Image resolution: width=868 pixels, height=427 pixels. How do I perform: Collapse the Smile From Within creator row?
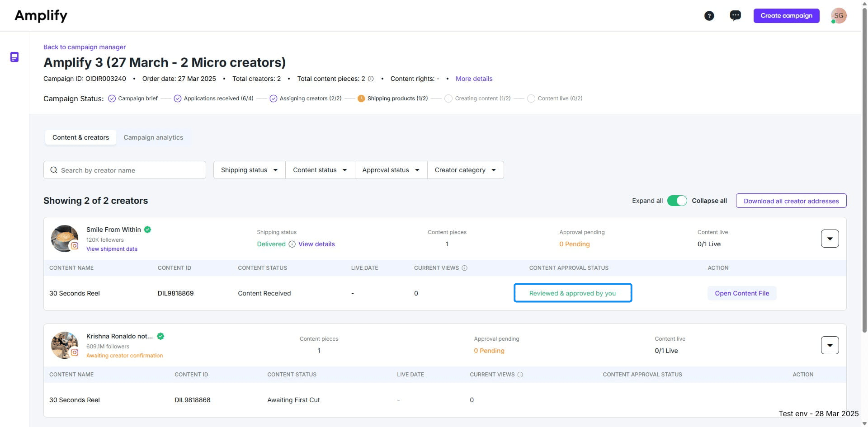coord(830,239)
